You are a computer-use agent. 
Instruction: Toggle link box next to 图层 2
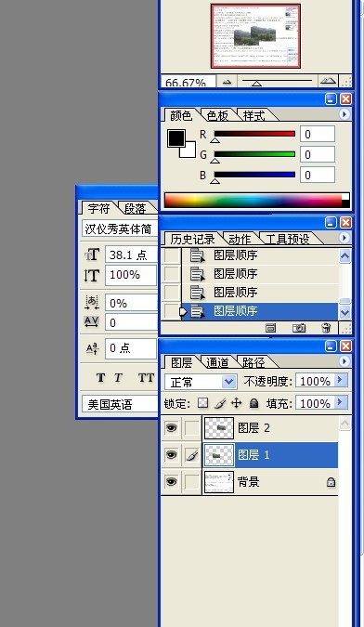[192, 428]
